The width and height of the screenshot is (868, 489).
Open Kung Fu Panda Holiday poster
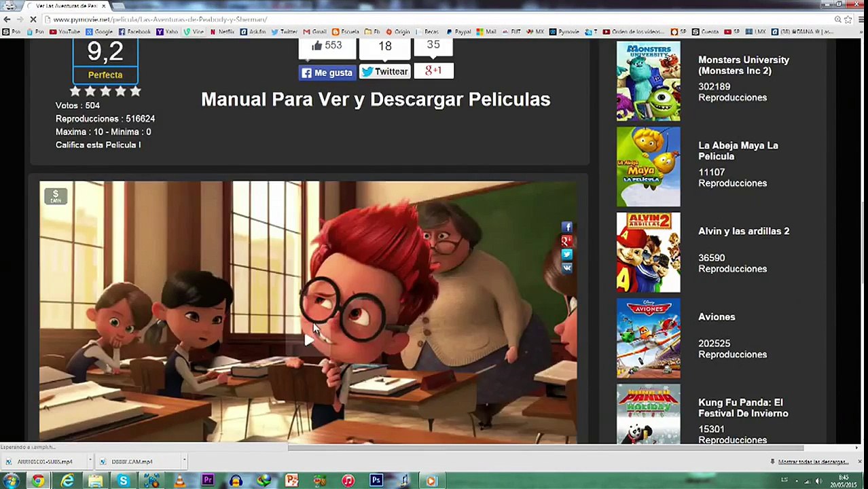648,414
